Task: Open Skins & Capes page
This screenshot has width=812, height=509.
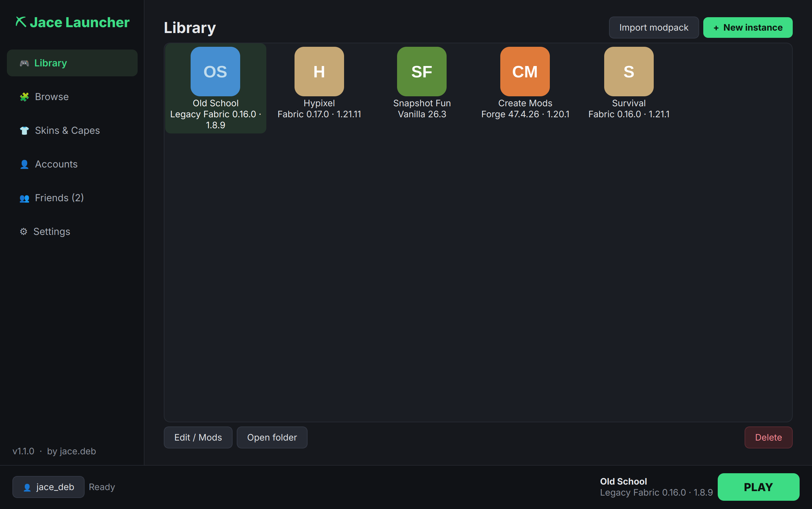Action: tap(72, 130)
